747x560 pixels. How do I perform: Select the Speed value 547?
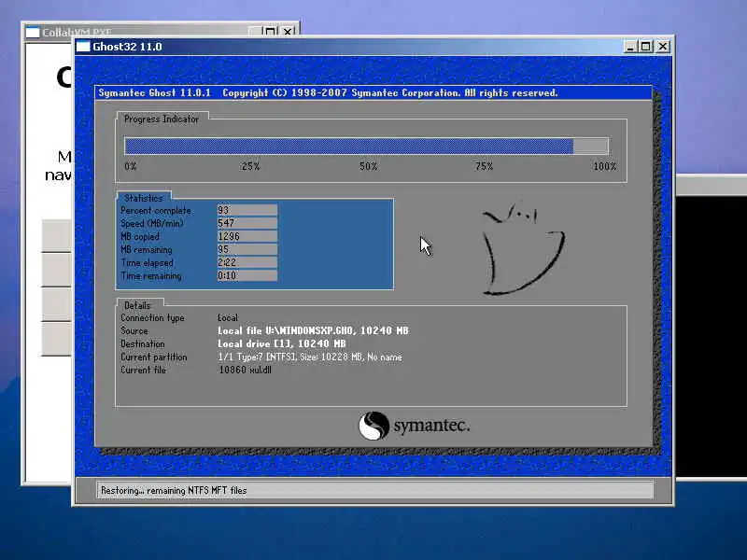247,223
